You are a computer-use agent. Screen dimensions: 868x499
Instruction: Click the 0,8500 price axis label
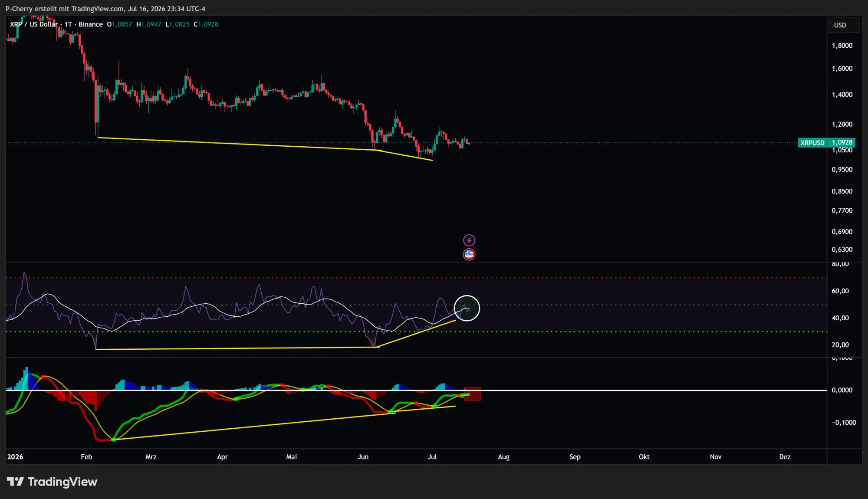point(842,191)
